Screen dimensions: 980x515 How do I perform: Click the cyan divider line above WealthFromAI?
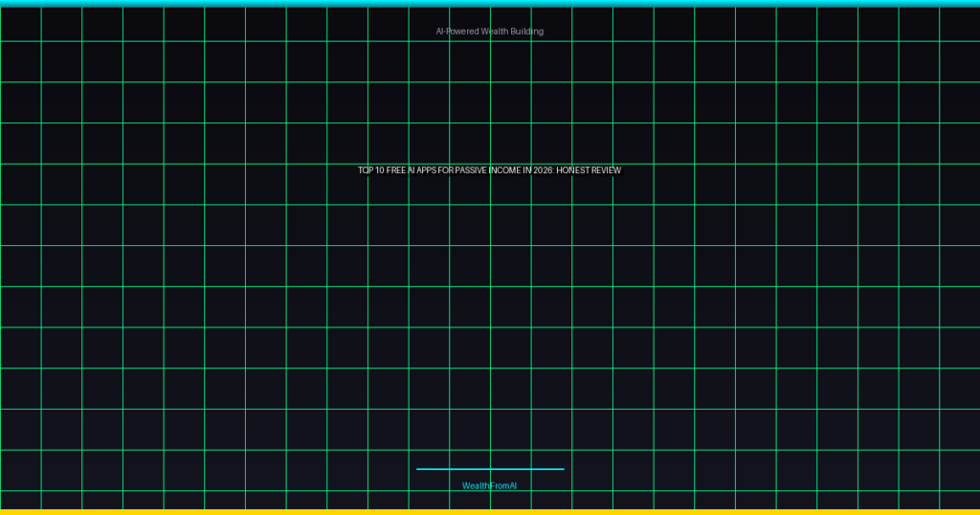pos(490,469)
